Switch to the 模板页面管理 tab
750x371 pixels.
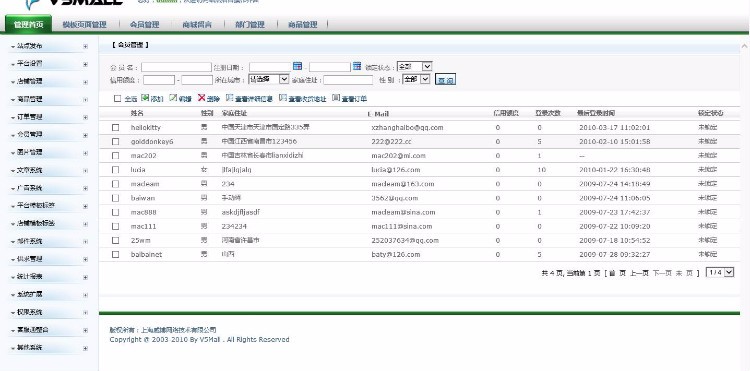coord(85,24)
